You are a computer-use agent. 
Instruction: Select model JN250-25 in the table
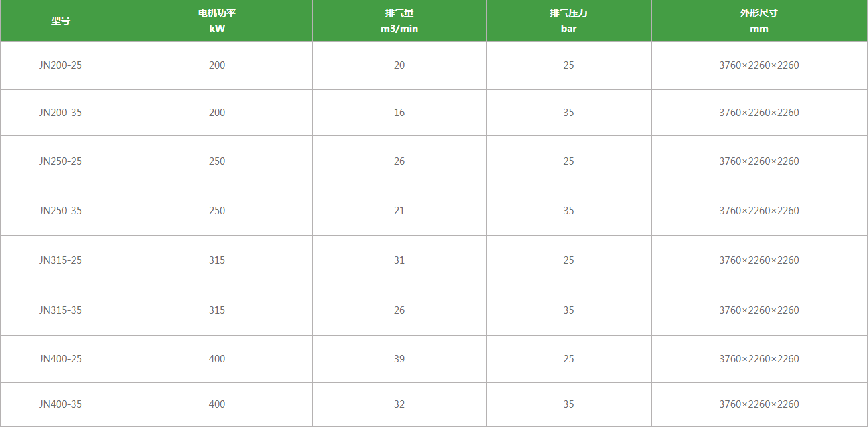[x=61, y=161]
